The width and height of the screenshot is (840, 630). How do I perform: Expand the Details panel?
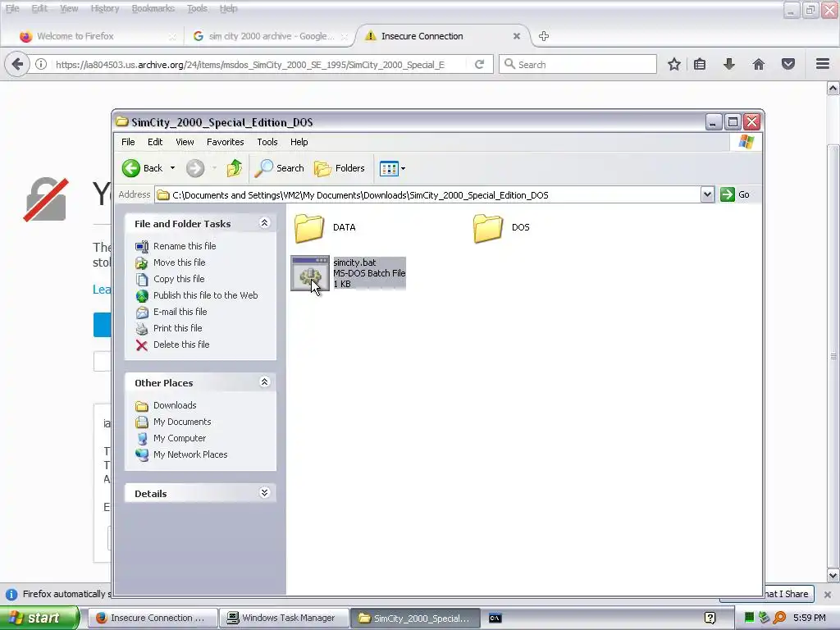coord(265,493)
